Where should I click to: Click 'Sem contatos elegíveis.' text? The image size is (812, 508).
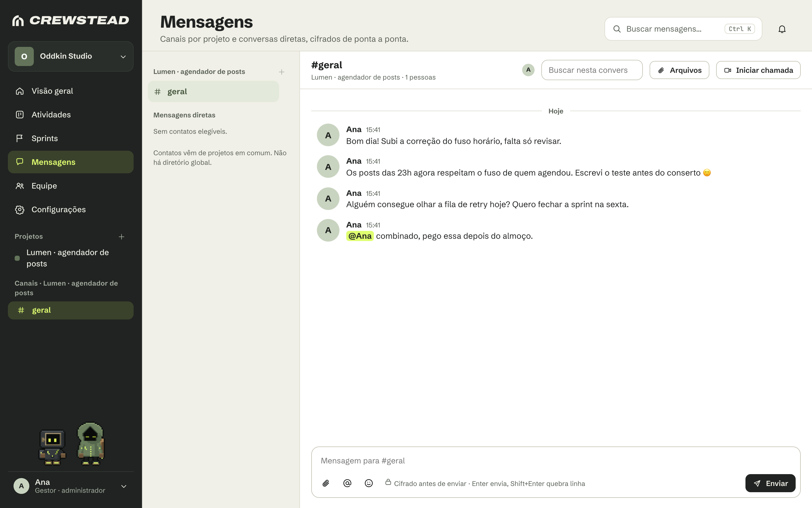pyautogui.click(x=190, y=131)
